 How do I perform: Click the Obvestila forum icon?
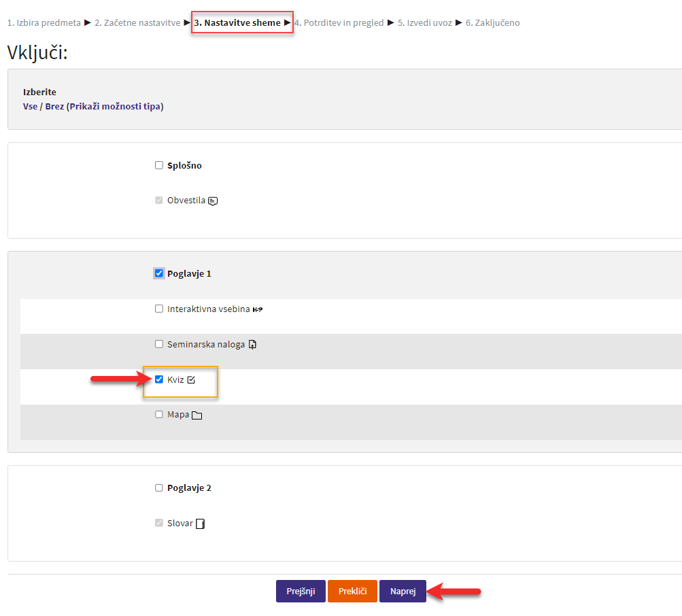[213, 201]
